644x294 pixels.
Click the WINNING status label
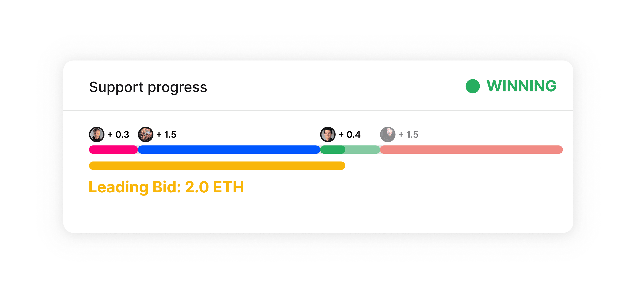coord(521,86)
